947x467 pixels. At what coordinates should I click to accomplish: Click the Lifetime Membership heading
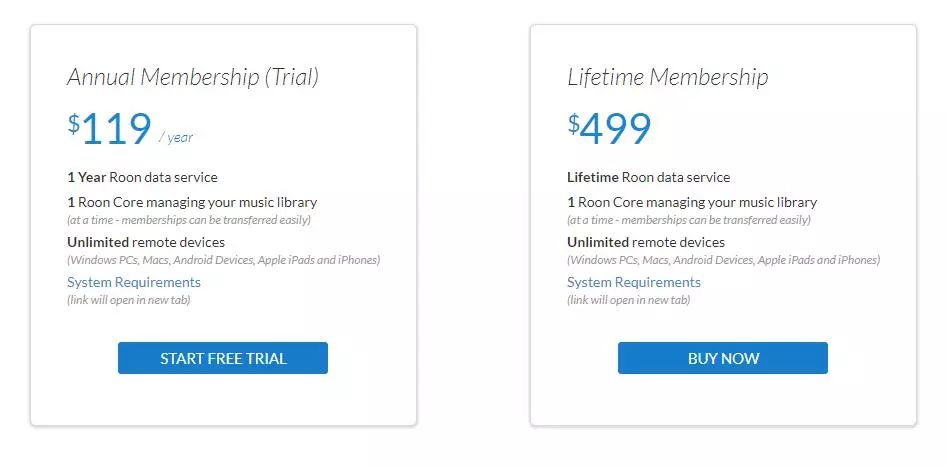[668, 77]
